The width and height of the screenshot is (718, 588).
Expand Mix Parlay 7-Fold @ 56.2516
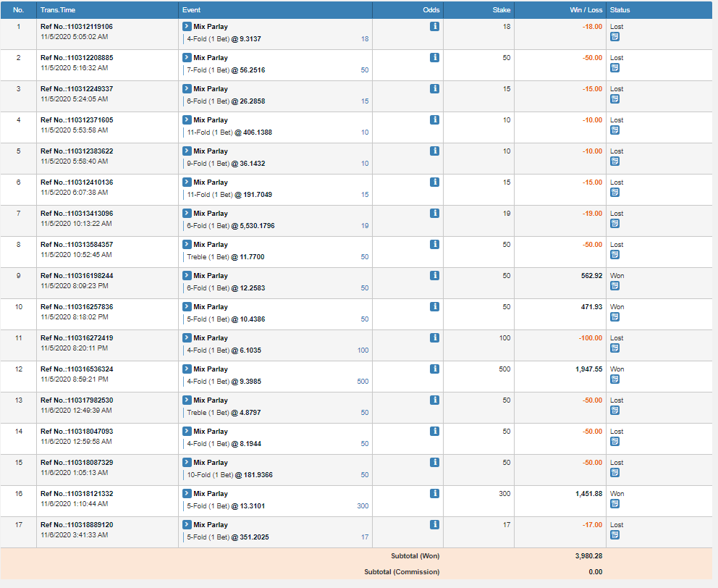[x=187, y=58]
